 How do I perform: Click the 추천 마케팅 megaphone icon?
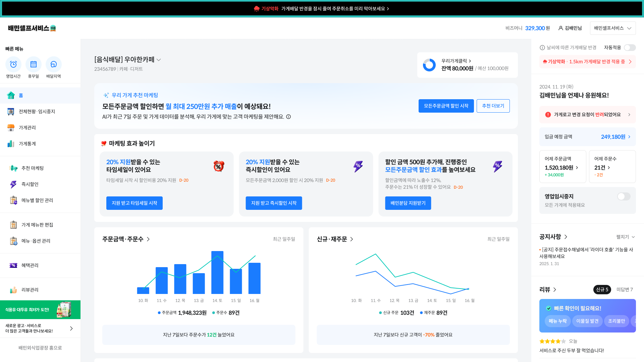click(x=13, y=168)
